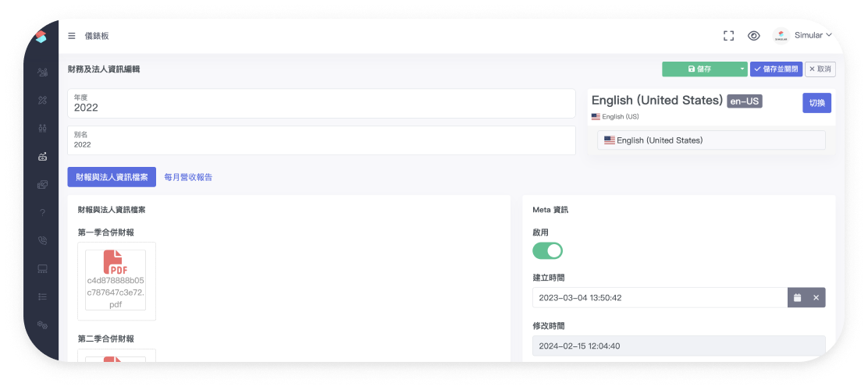Clear the 建立時間 date with the X button
This screenshot has height=390, width=868.
coord(816,298)
